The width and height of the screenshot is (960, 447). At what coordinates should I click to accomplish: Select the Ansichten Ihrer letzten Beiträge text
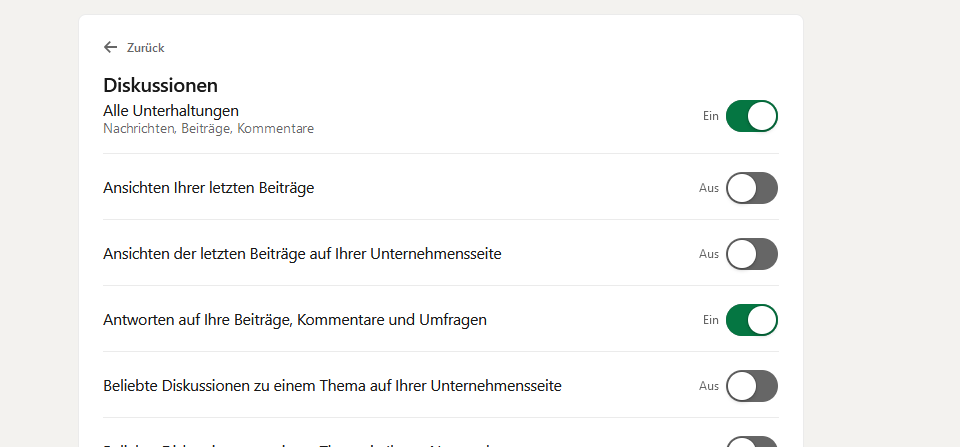point(208,188)
